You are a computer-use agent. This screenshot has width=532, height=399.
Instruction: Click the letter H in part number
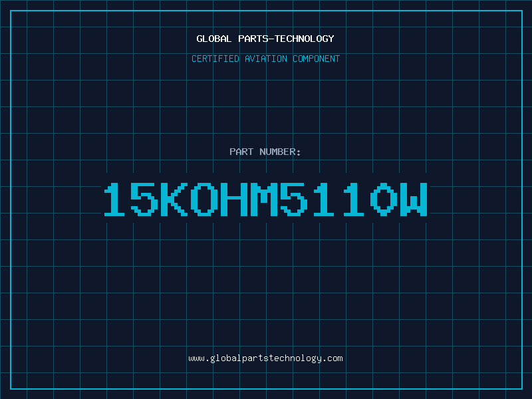(234, 199)
